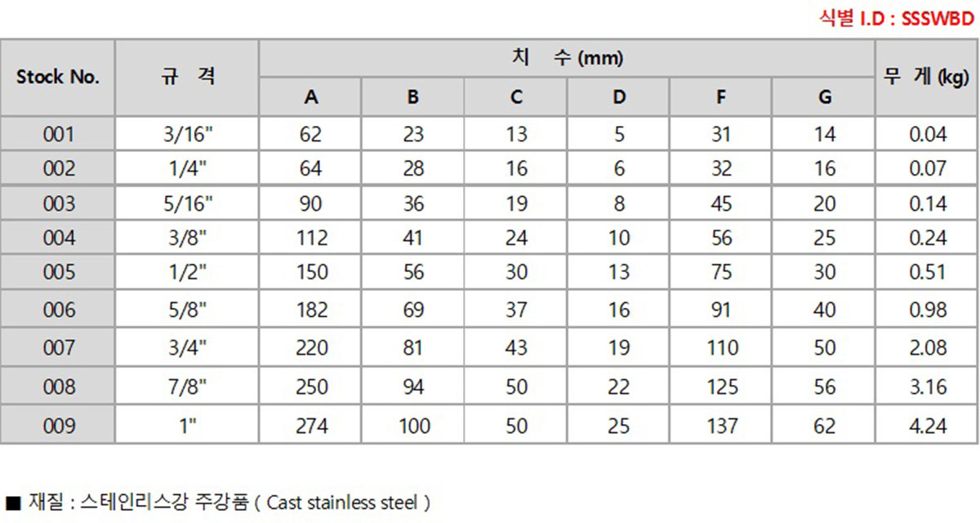980x523 pixels.
Task: Select value 137 in column F
Action: (721, 426)
